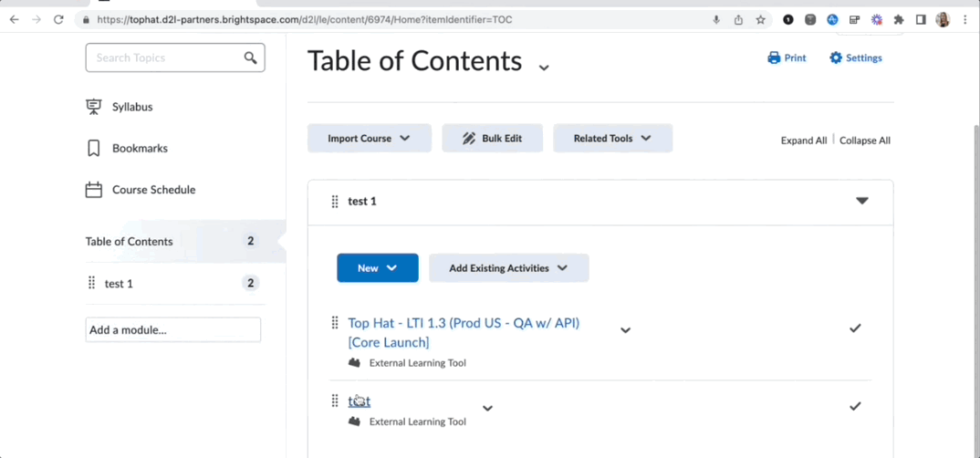Open Course Schedule in the sidebar
The height and width of the screenshot is (458, 980).
(x=153, y=190)
